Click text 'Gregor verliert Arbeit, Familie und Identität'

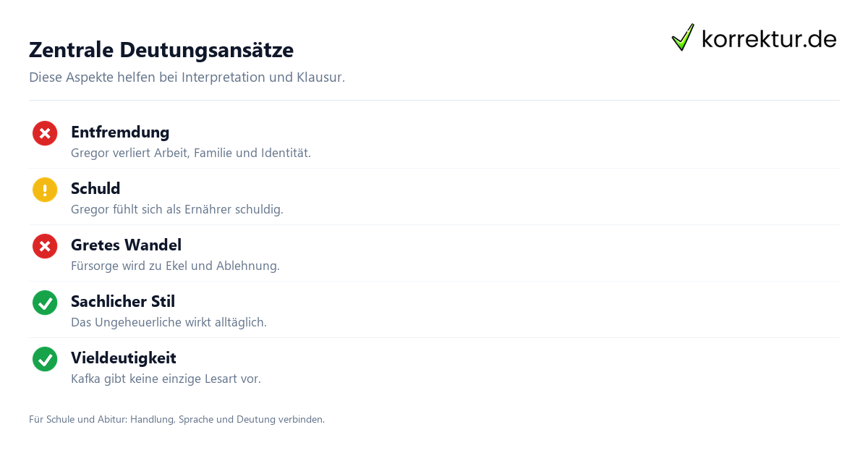[191, 153]
